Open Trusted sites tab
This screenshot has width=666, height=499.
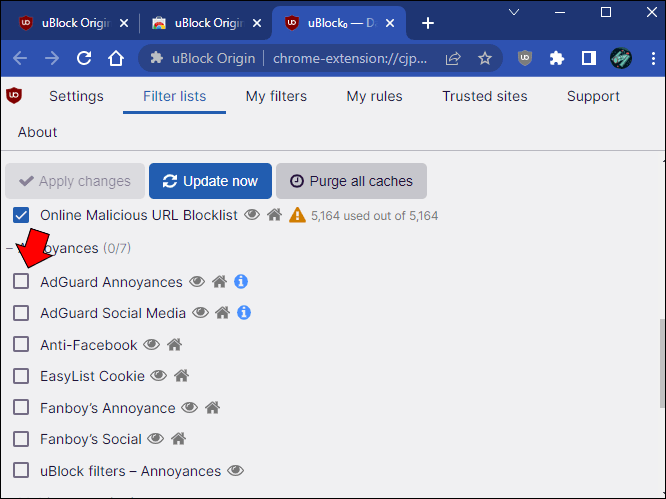coord(485,96)
